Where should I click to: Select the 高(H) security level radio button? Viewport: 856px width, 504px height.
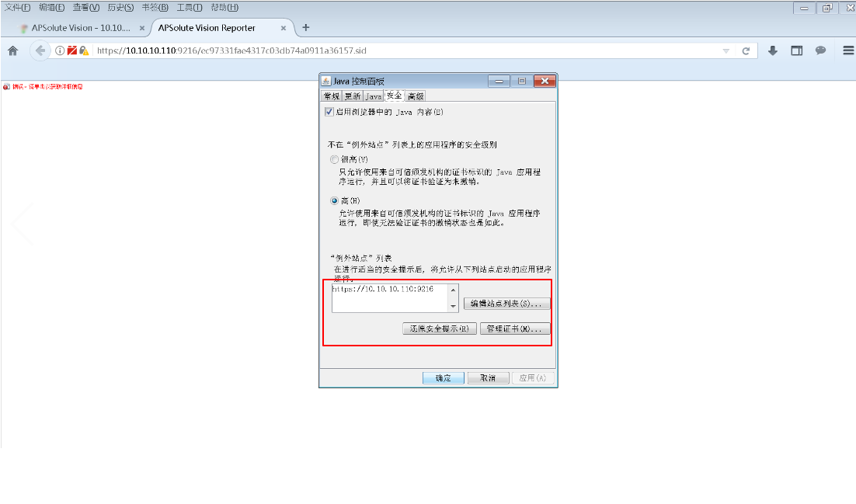335,200
